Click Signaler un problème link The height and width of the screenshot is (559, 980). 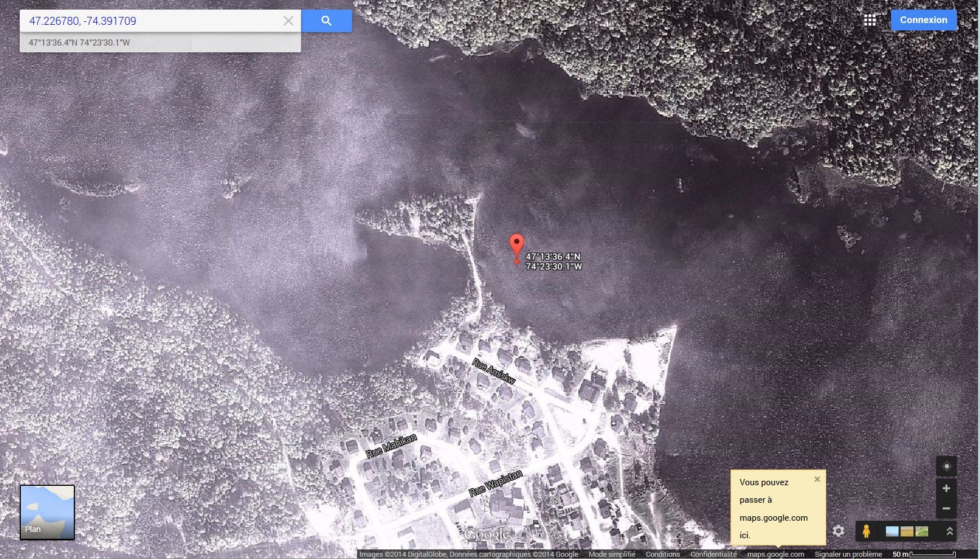848,554
